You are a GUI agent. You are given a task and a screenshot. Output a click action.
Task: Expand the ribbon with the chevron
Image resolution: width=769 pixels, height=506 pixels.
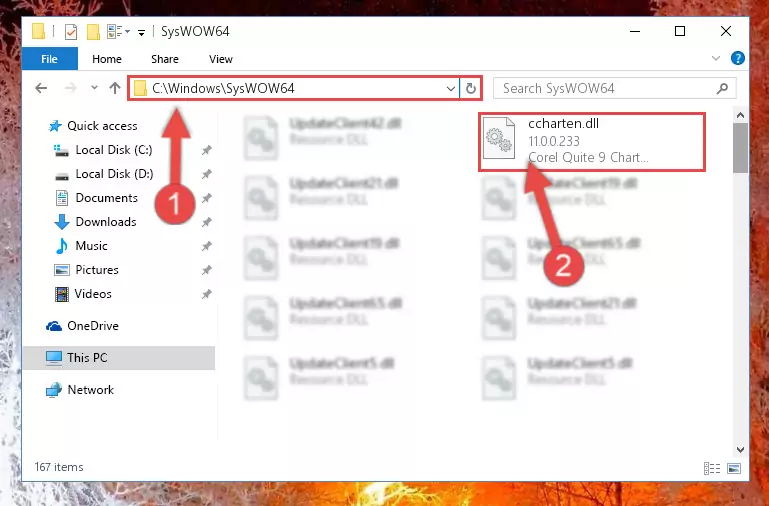pos(716,58)
